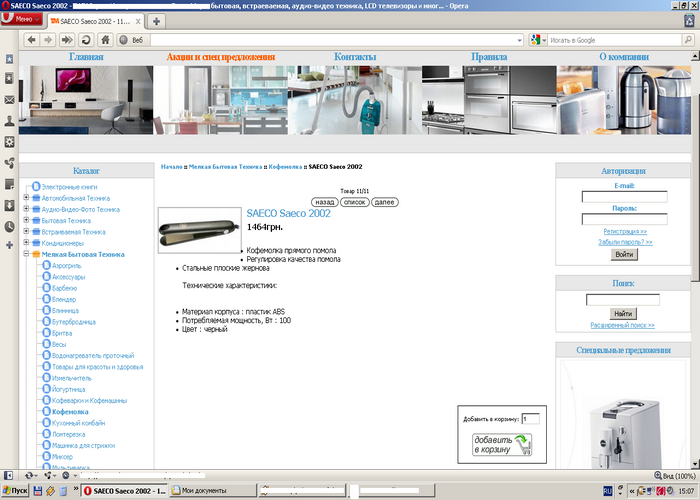Open the Регистрация link
This screenshot has height=500, width=700.
[625, 231]
